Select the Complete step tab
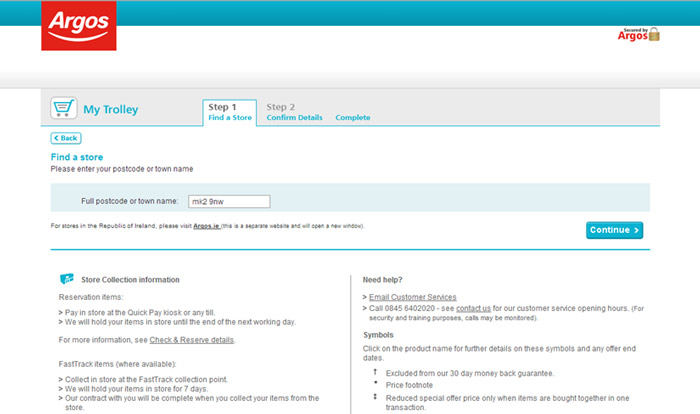Screen dimensions: 700x414 352,118
